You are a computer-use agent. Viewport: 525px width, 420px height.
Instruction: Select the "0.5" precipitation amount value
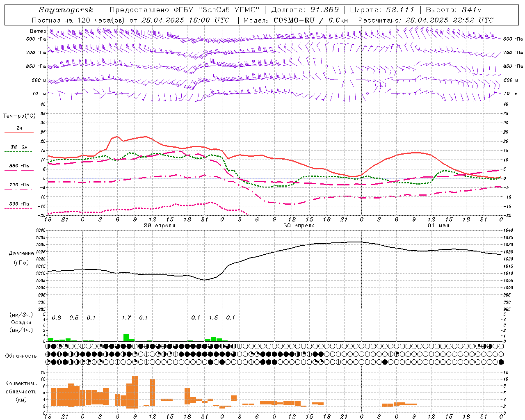pyautogui.click(x=74, y=318)
